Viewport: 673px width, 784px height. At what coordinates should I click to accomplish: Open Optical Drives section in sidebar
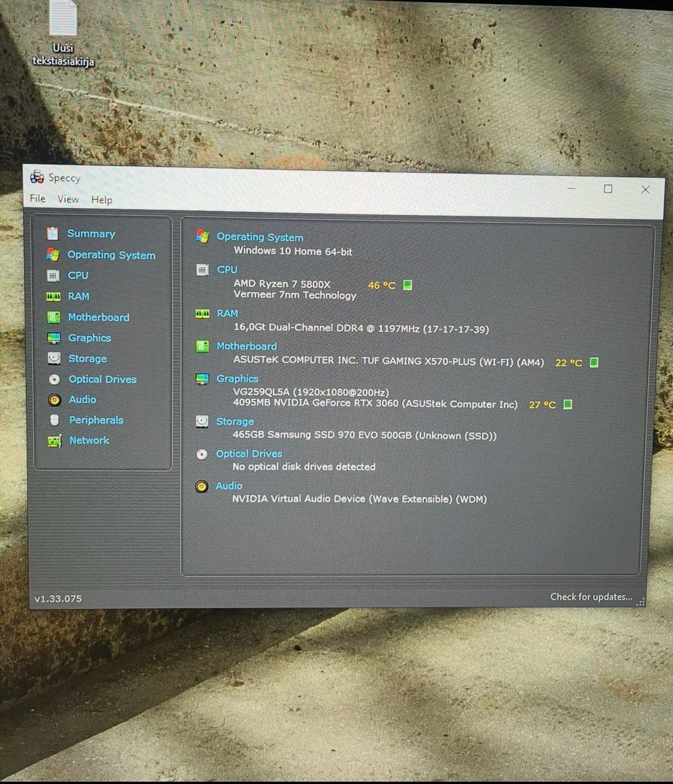102,380
